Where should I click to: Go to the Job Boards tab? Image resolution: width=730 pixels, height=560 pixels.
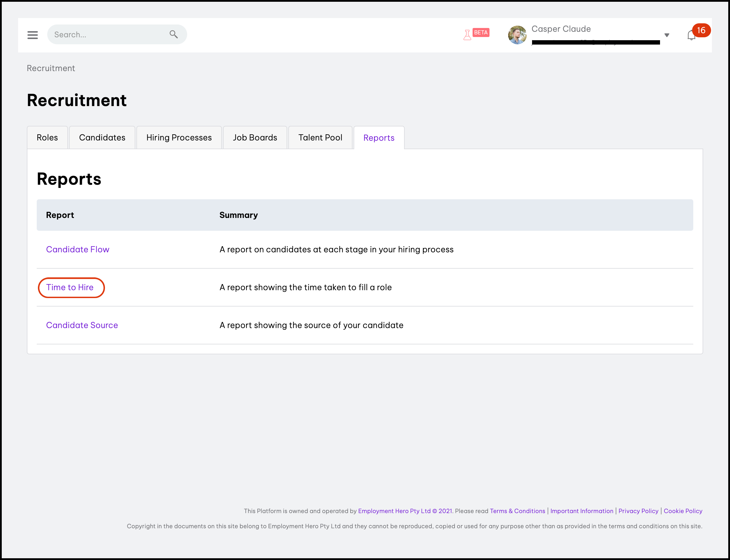click(x=255, y=138)
